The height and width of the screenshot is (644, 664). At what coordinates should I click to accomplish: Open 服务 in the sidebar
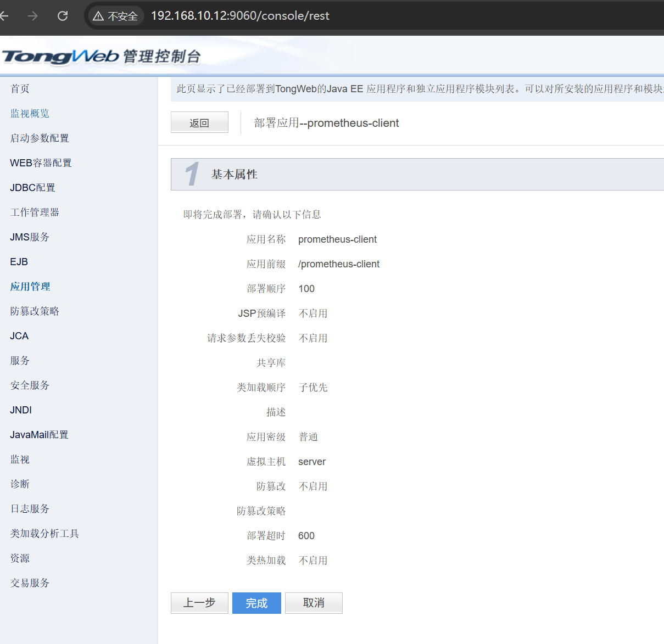pyautogui.click(x=20, y=361)
